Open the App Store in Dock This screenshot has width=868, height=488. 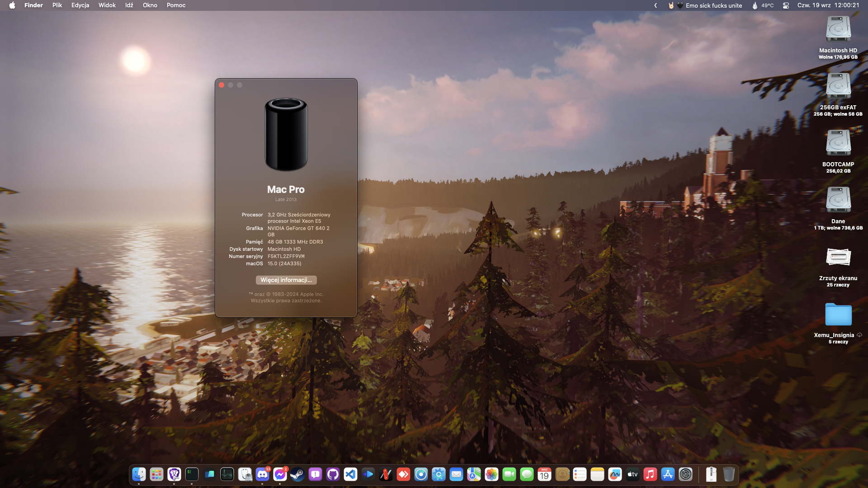point(668,474)
